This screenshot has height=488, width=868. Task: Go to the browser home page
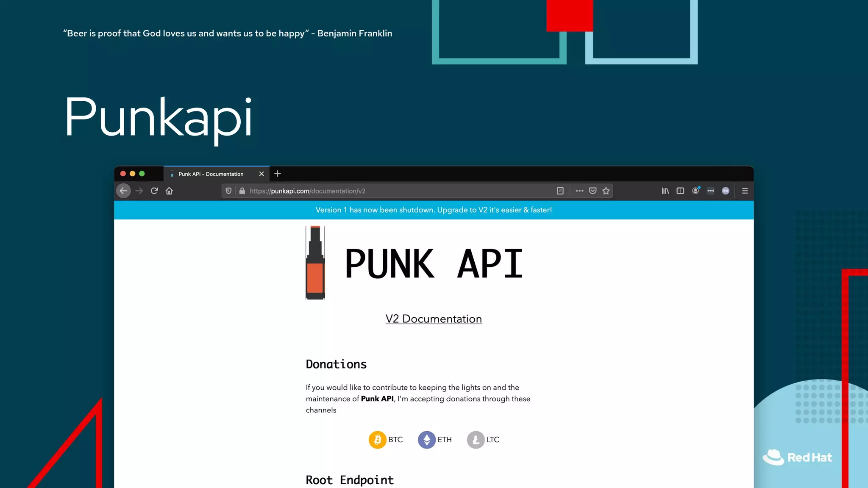coord(169,191)
